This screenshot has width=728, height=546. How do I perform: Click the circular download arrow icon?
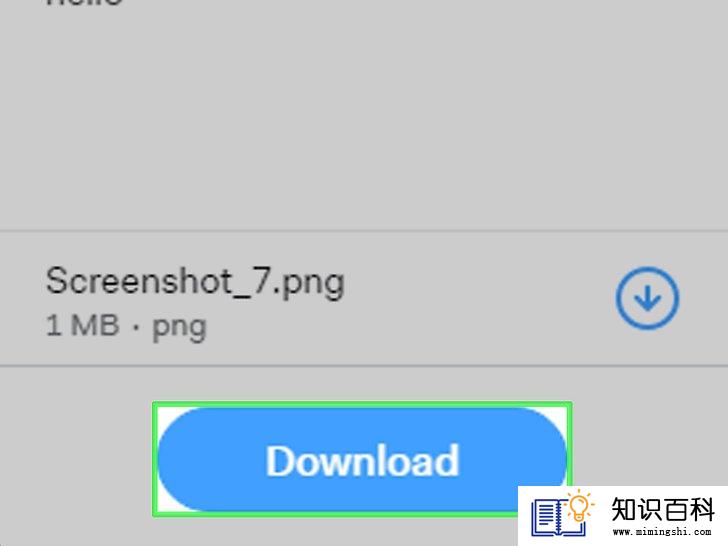[x=647, y=298]
